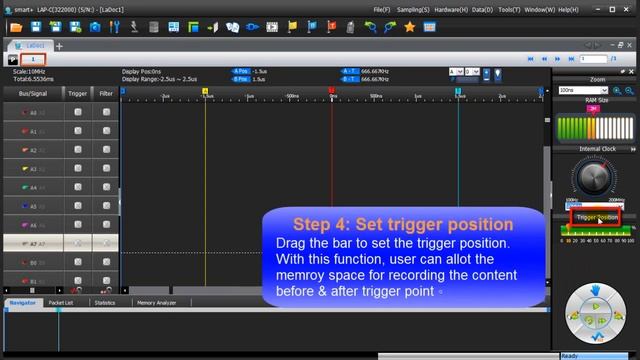The width and height of the screenshot is (640, 360).
Task: Switch to the Statistics tab
Action: 105,303
